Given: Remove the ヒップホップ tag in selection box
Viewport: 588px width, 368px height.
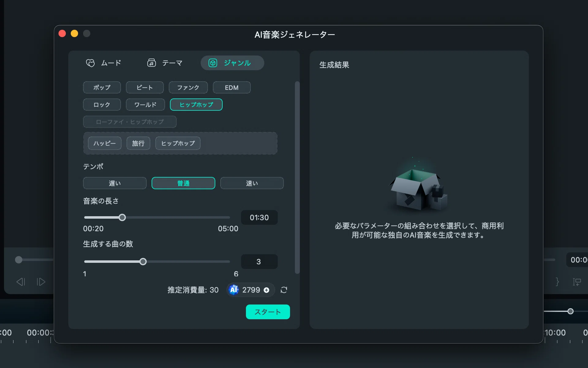Looking at the screenshot, I should pos(178,143).
